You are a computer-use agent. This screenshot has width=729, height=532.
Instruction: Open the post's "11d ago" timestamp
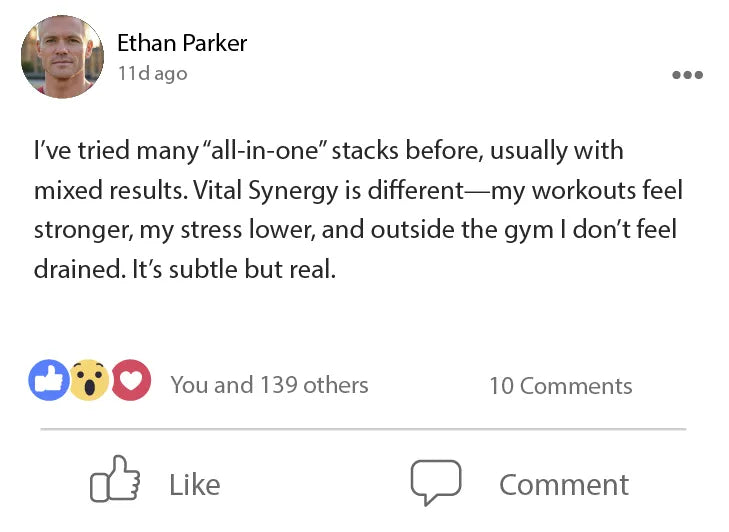(x=152, y=74)
